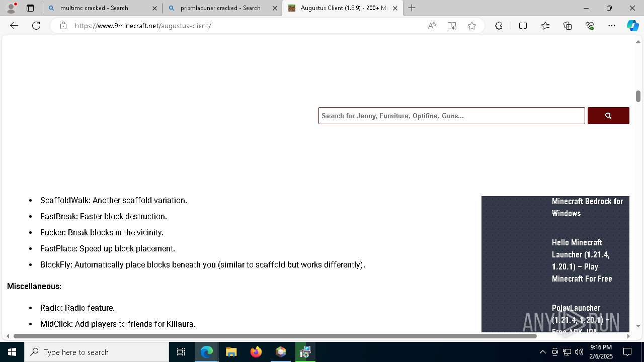Open the last taskbar app icon

click(x=305, y=352)
